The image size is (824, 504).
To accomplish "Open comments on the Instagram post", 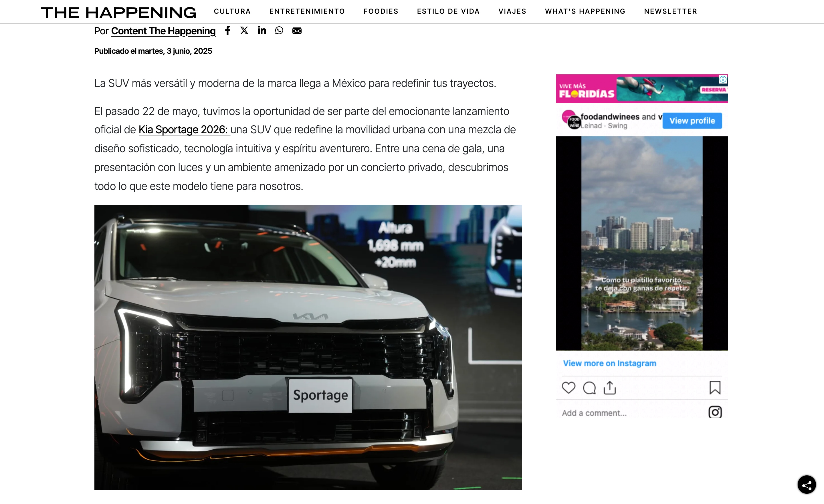I will tap(590, 388).
